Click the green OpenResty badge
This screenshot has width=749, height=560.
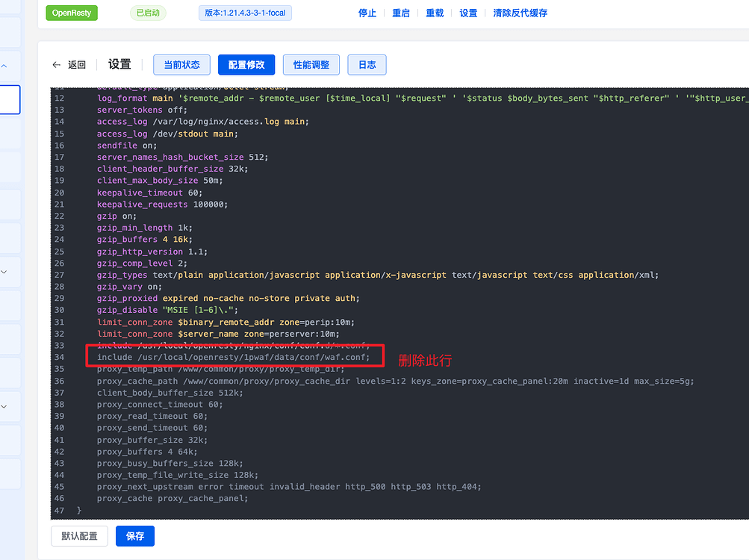click(71, 13)
